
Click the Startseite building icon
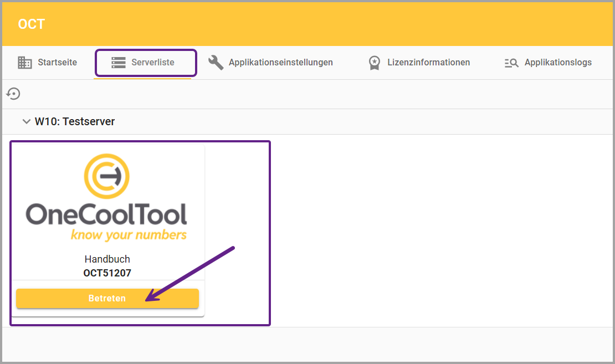pos(25,63)
